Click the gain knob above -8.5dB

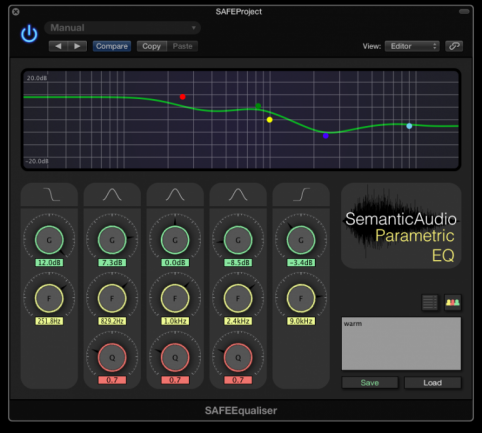click(238, 240)
